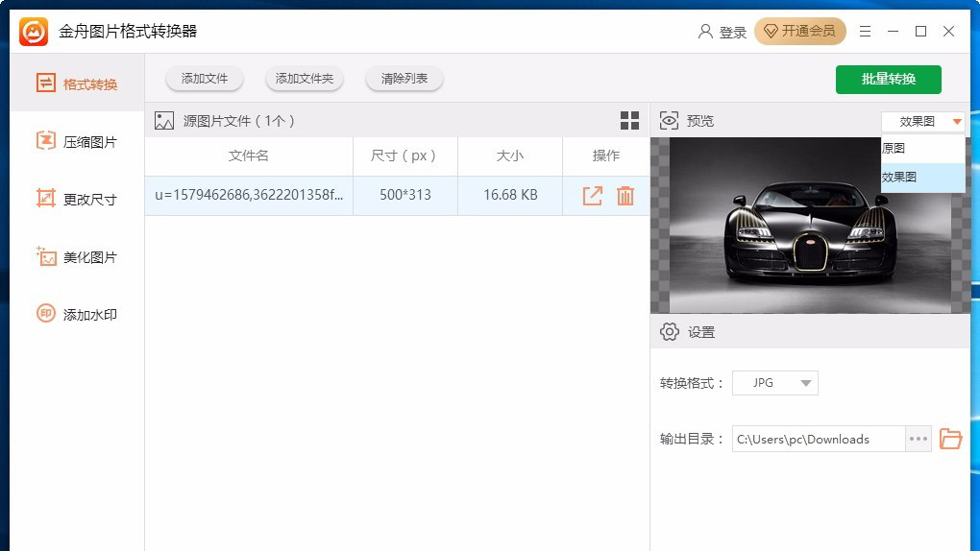Viewport: 980px width, 551px height.
Task: Click the source image files picture icon
Action: (164, 121)
